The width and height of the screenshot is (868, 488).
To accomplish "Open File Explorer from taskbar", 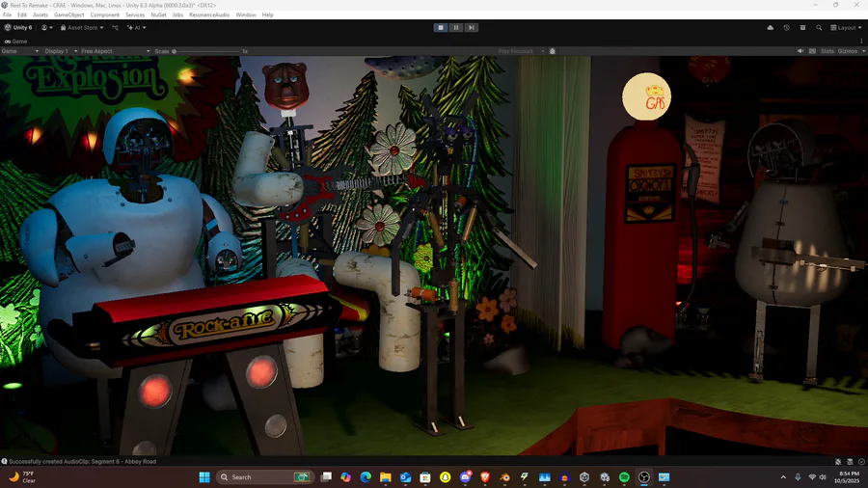I will point(386,477).
